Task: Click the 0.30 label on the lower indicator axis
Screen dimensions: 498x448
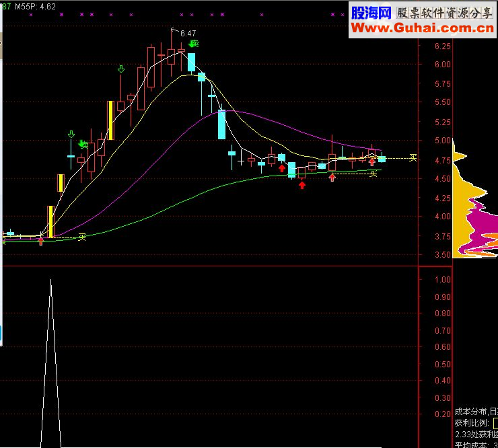Action: point(442,398)
